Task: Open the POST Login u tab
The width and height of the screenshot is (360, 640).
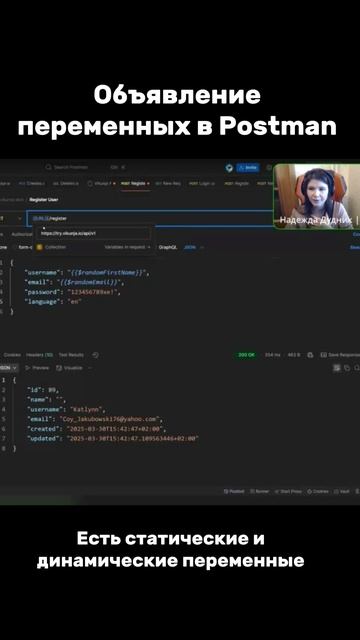Action: point(202,184)
